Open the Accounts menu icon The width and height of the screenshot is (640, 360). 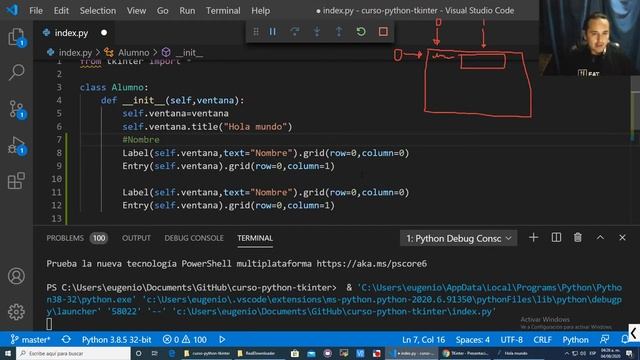(x=16, y=276)
